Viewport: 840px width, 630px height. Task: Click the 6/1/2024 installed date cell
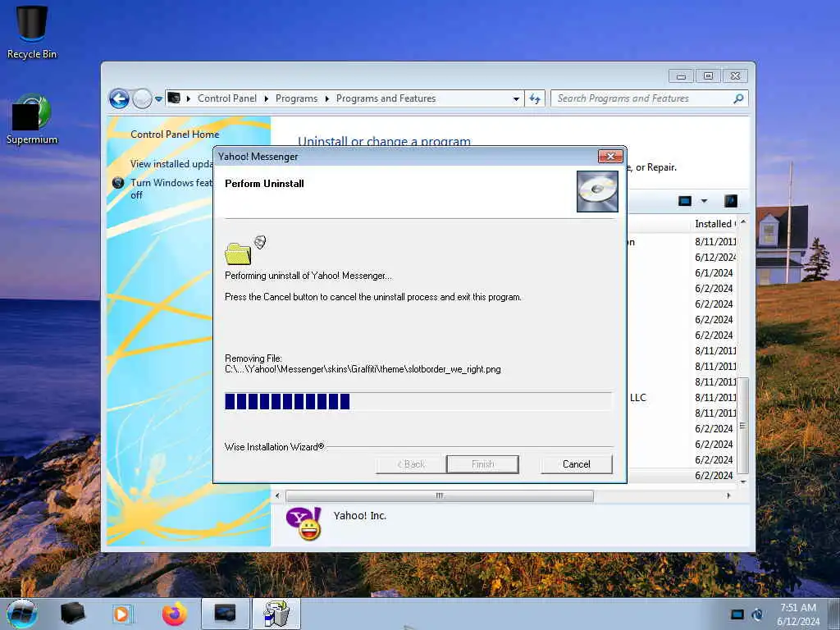[714, 272]
